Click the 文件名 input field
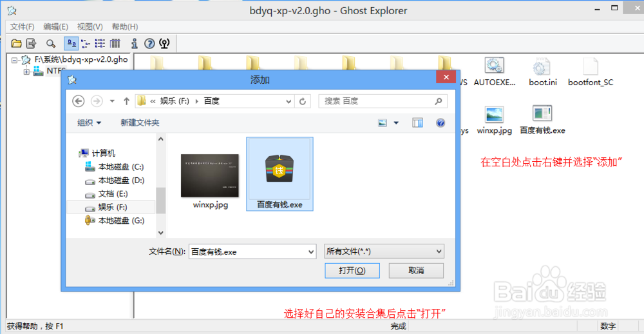644x334 pixels. point(247,251)
